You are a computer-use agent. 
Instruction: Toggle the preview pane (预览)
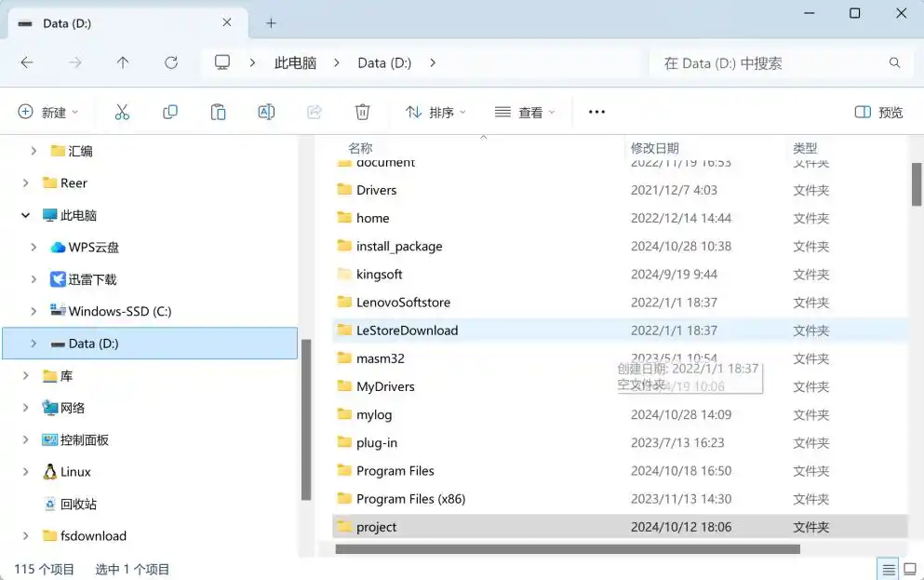click(x=878, y=112)
